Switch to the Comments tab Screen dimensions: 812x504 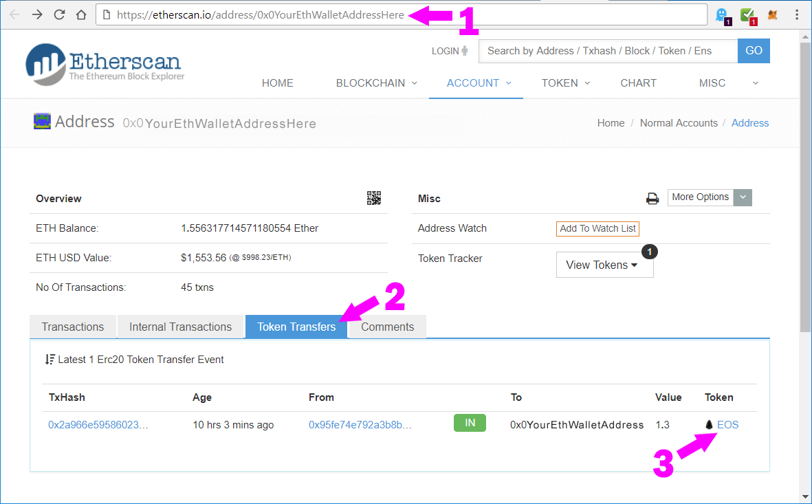point(387,327)
